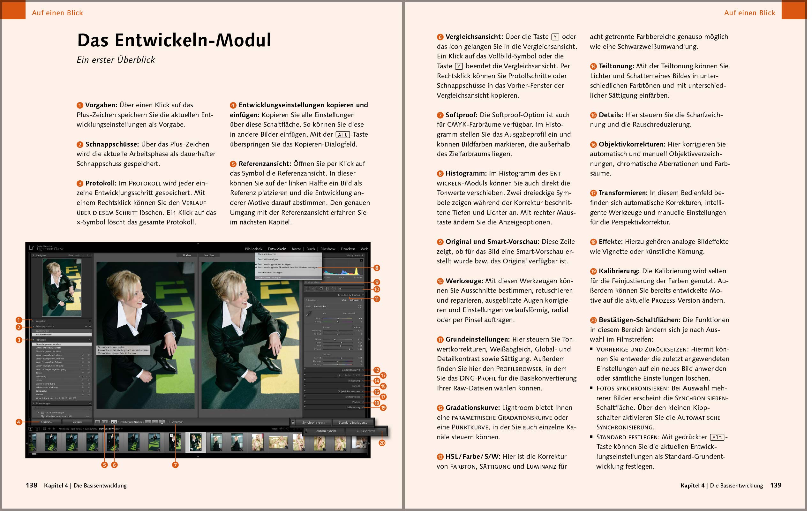
Task: Open the Reference view icon in toolbar
Action: tap(105, 422)
